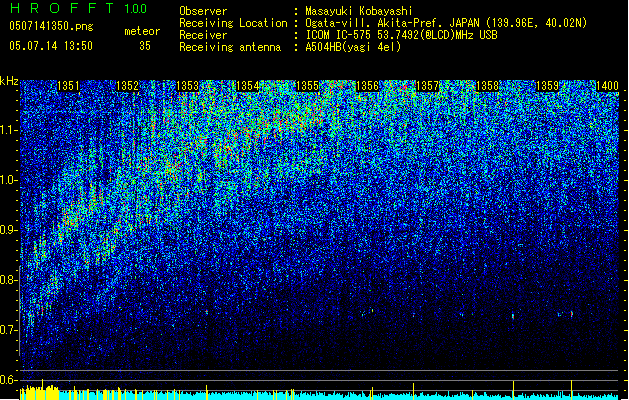Click the A504HB(yagi 4el) antenna text
This screenshot has height=400, width=629.
pyautogui.click(x=353, y=47)
